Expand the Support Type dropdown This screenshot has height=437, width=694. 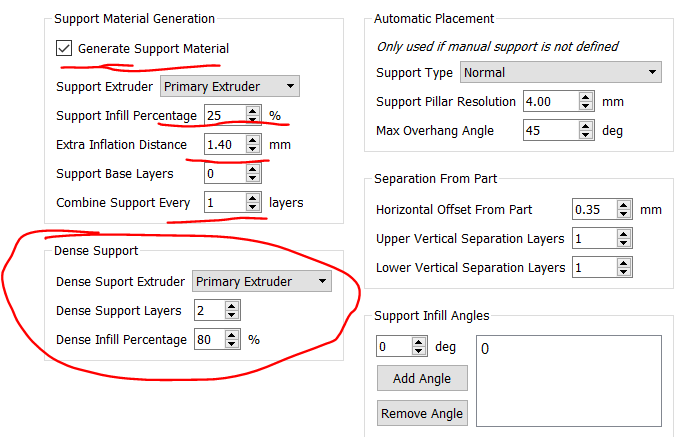560,73
